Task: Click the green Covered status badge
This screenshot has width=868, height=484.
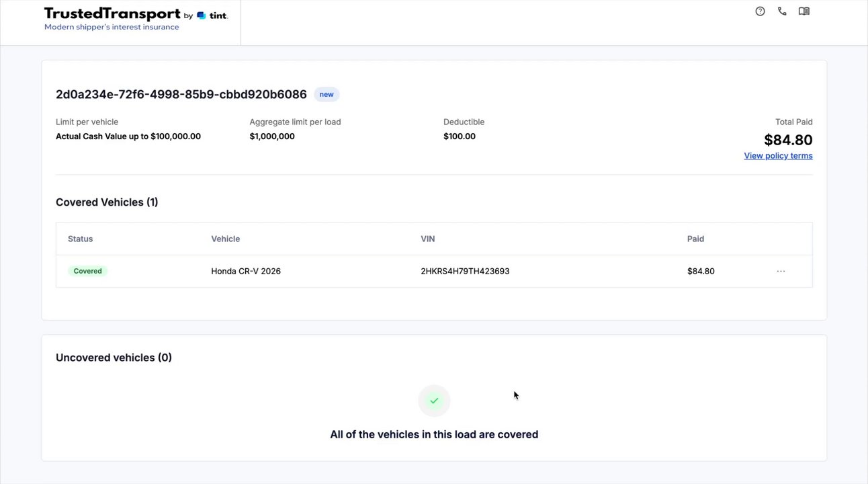Action: 88,271
